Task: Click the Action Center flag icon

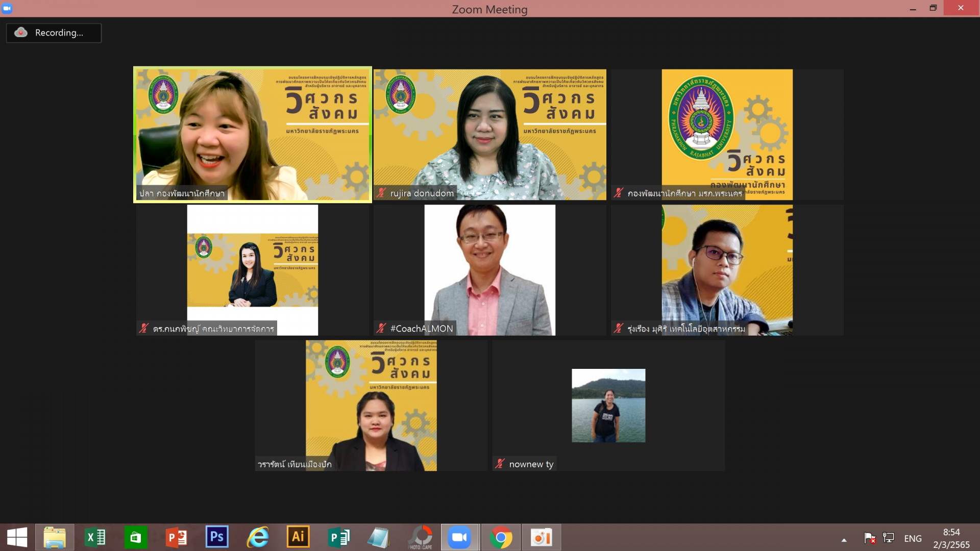Action: [870, 538]
